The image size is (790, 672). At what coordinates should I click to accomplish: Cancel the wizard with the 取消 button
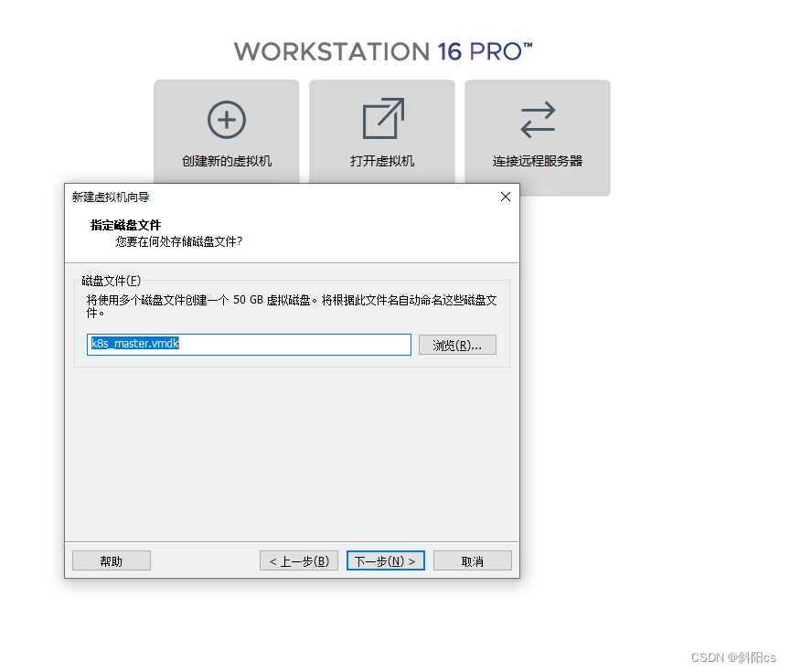(472, 560)
